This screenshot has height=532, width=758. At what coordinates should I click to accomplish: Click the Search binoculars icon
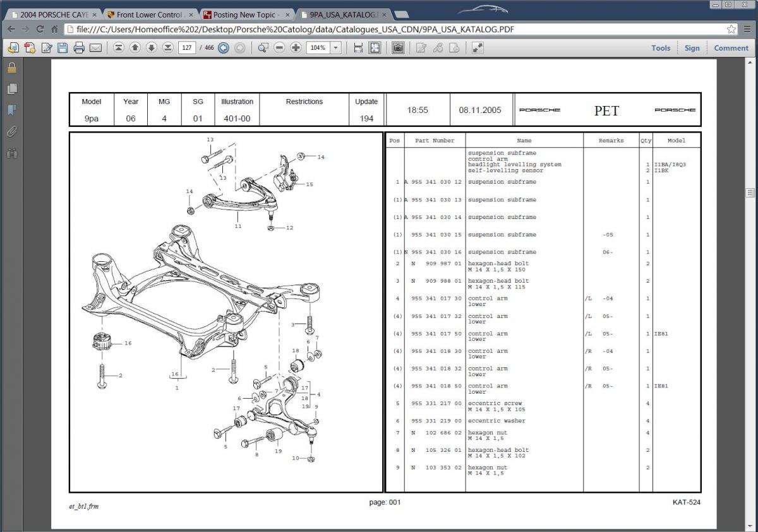click(11, 153)
